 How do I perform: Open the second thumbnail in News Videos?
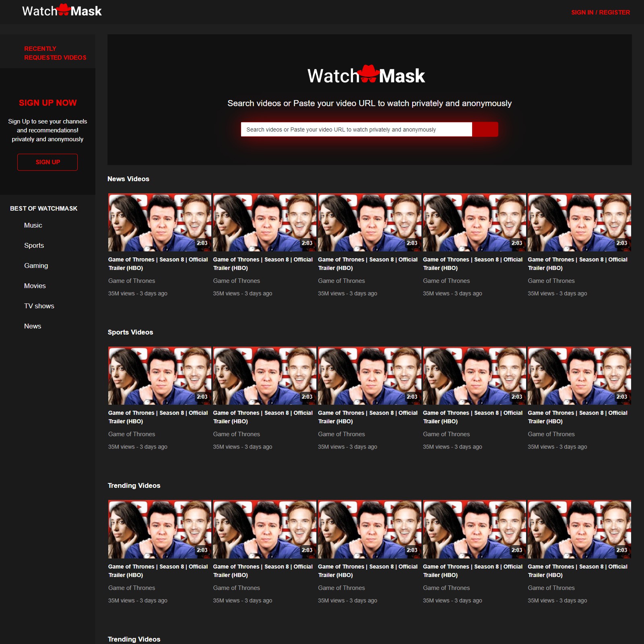[x=265, y=223]
